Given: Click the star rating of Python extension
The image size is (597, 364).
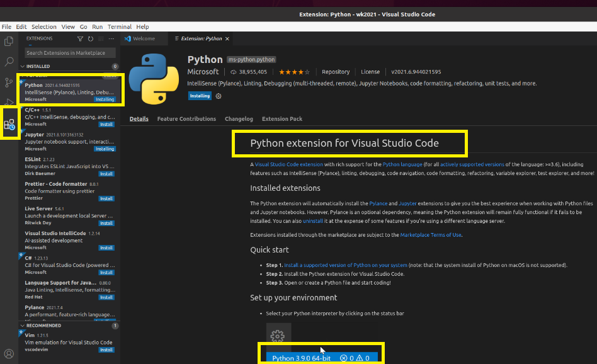Looking at the screenshot, I should pyautogui.click(x=294, y=72).
